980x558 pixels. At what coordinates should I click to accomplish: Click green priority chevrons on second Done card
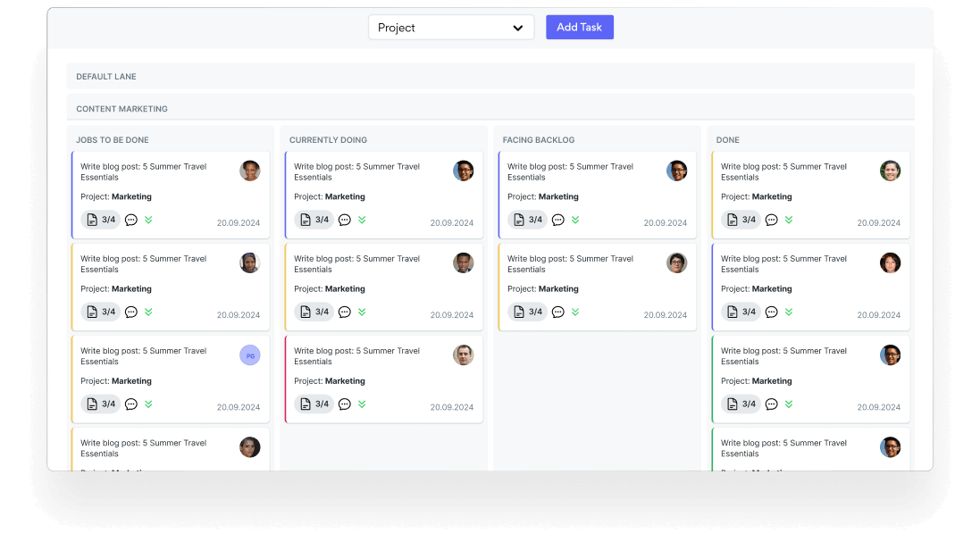[x=789, y=312]
